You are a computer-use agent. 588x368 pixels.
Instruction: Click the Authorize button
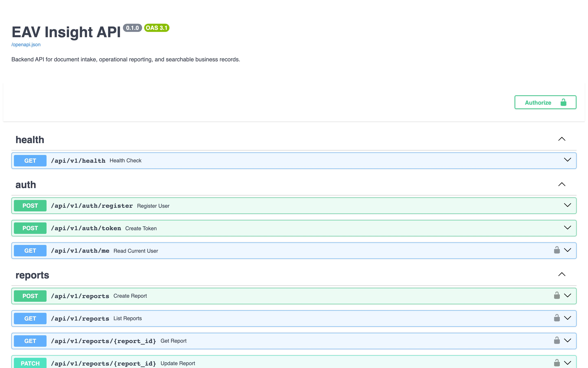pos(545,102)
